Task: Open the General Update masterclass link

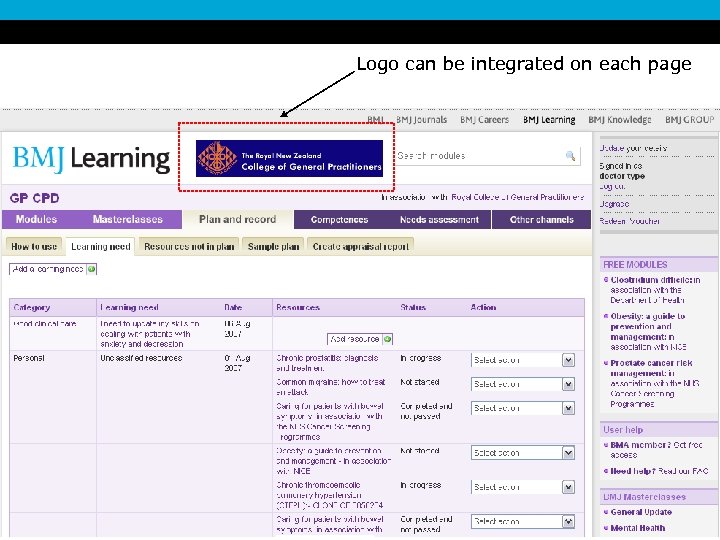Action: (641, 512)
